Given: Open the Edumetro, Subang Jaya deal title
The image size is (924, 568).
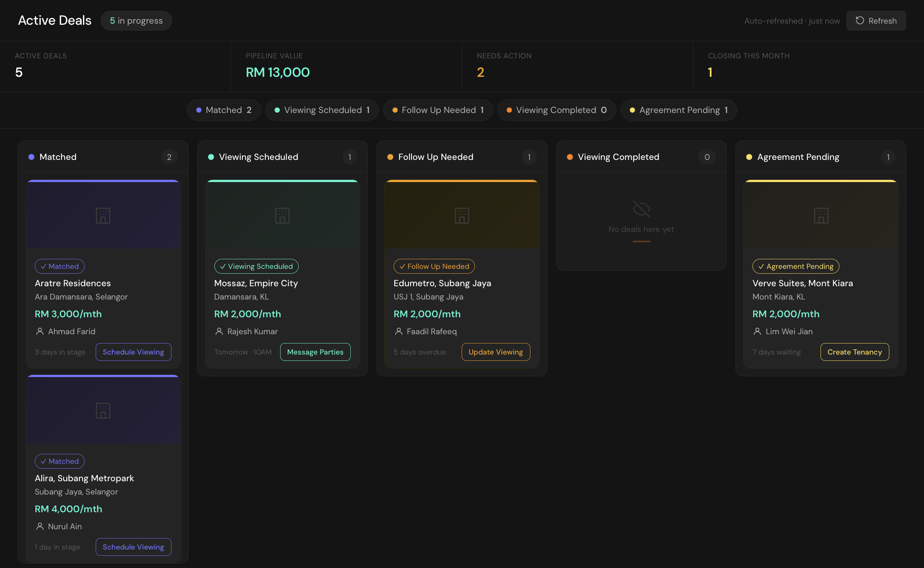Looking at the screenshot, I should click(442, 283).
